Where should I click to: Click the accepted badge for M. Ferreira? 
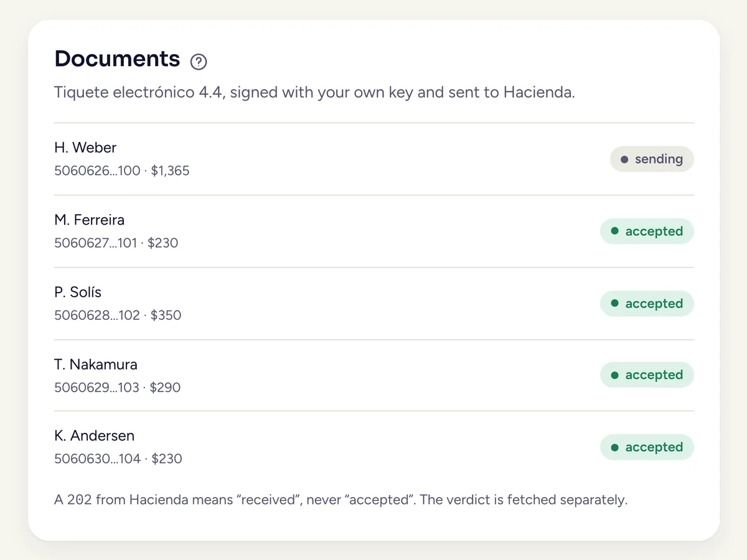tap(647, 231)
